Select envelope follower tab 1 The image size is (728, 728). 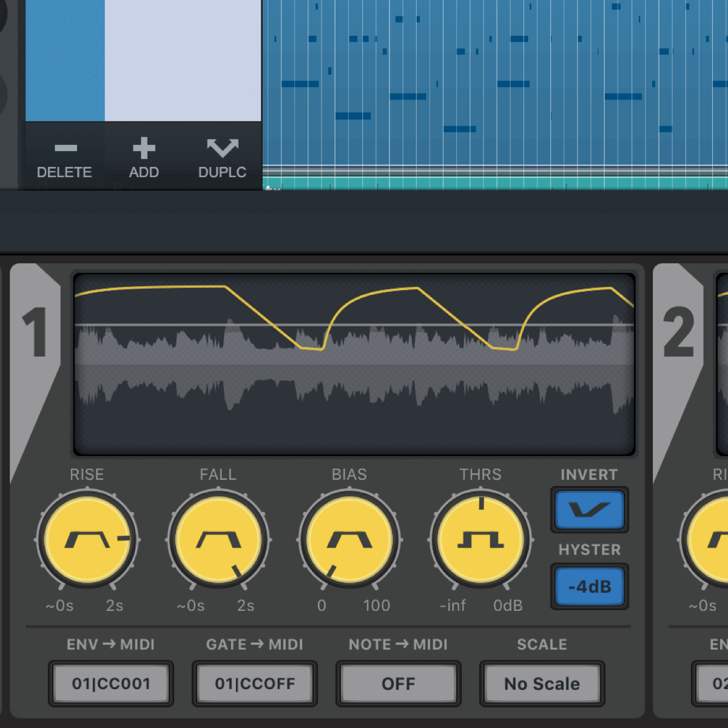click(35, 332)
